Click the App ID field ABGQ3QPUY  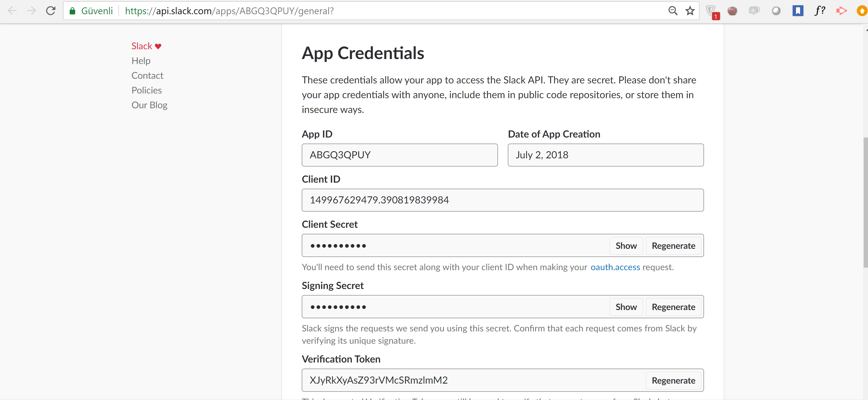400,155
